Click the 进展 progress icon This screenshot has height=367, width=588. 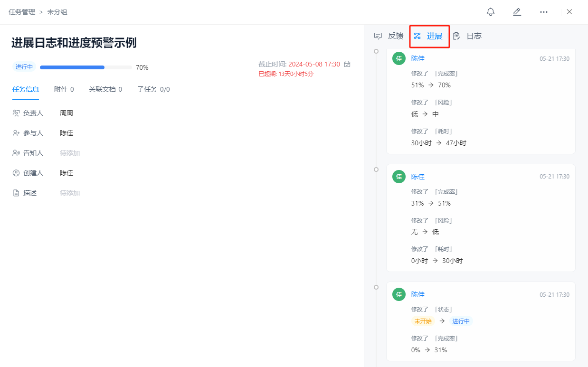417,36
